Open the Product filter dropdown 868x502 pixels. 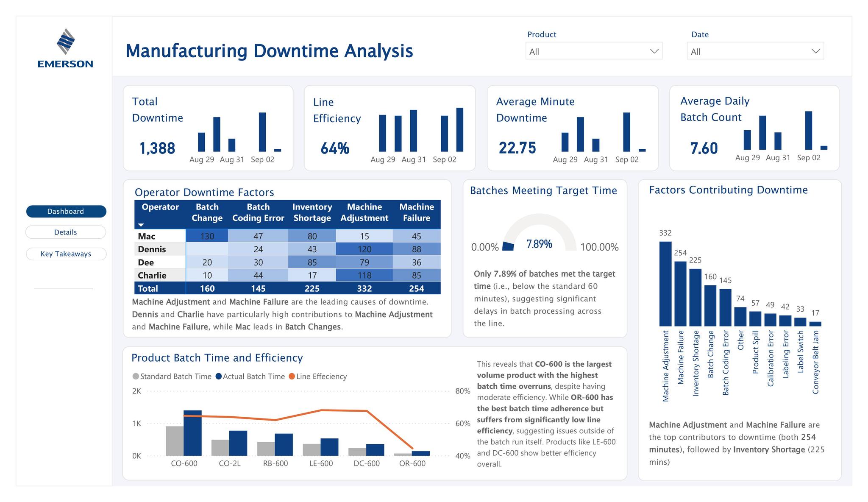593,51
